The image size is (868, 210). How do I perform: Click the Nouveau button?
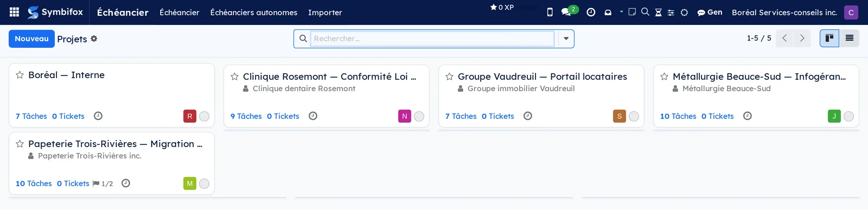tap(31, 39)
